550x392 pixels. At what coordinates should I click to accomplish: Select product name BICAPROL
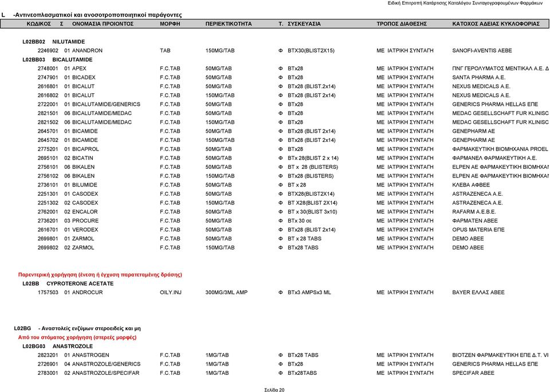click(x=85, y=149)
